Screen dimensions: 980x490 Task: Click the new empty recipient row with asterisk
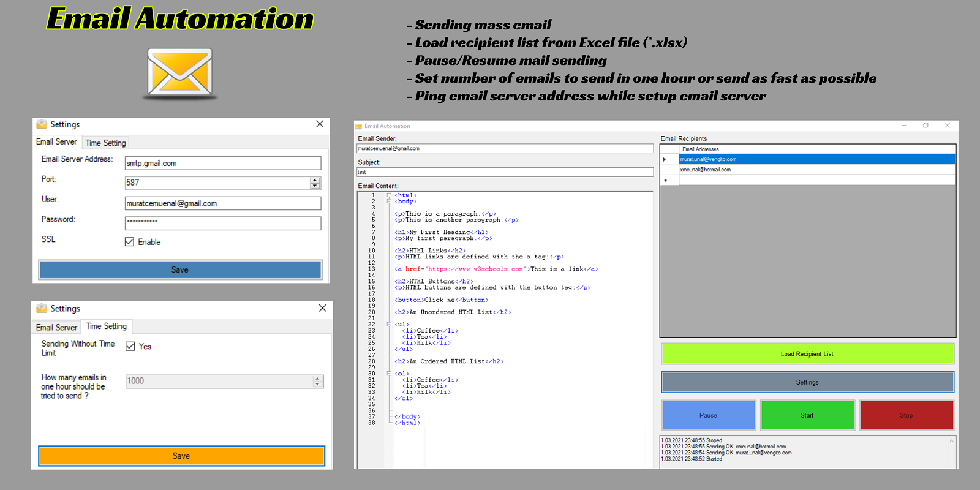coord(817,180)
